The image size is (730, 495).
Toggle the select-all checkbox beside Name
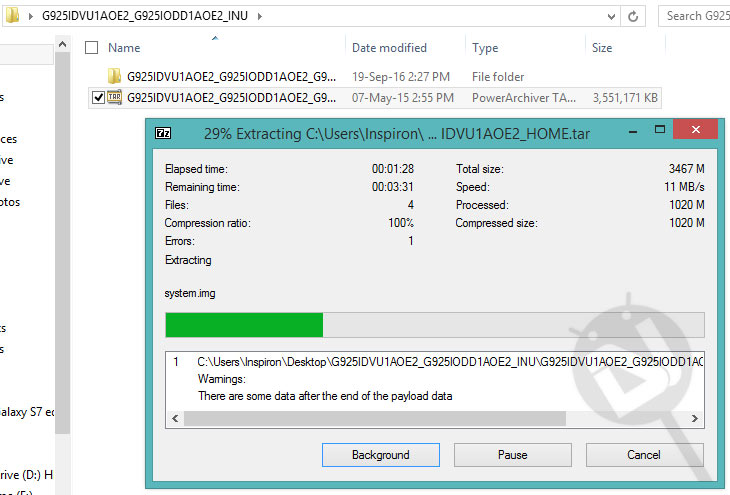point(92,47)
